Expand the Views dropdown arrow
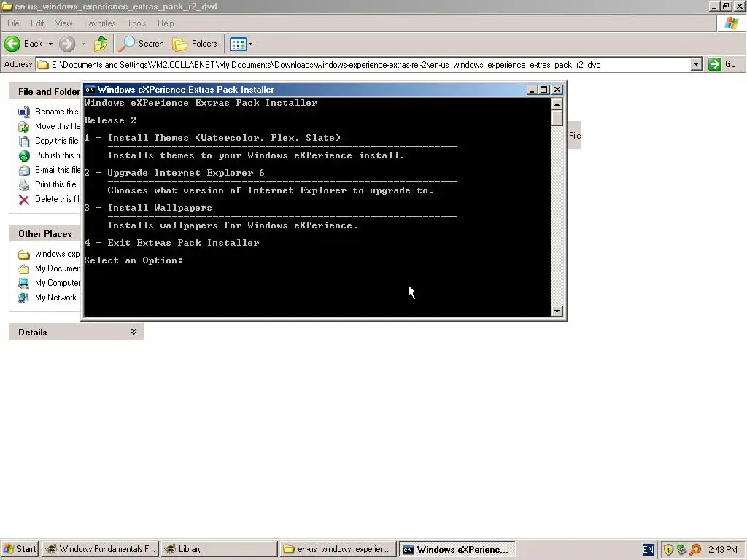 [x=251, y=44]
